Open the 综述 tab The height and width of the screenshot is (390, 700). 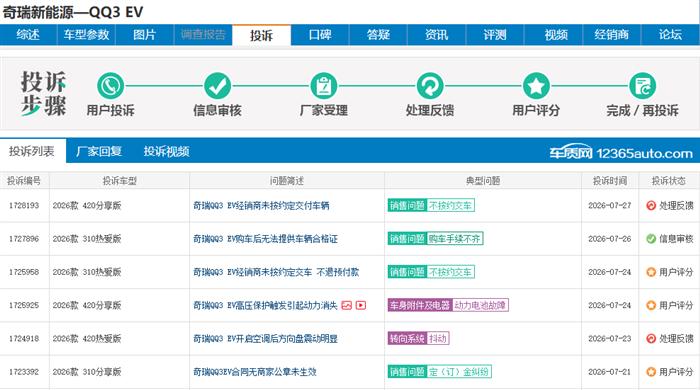click(28, 35)
